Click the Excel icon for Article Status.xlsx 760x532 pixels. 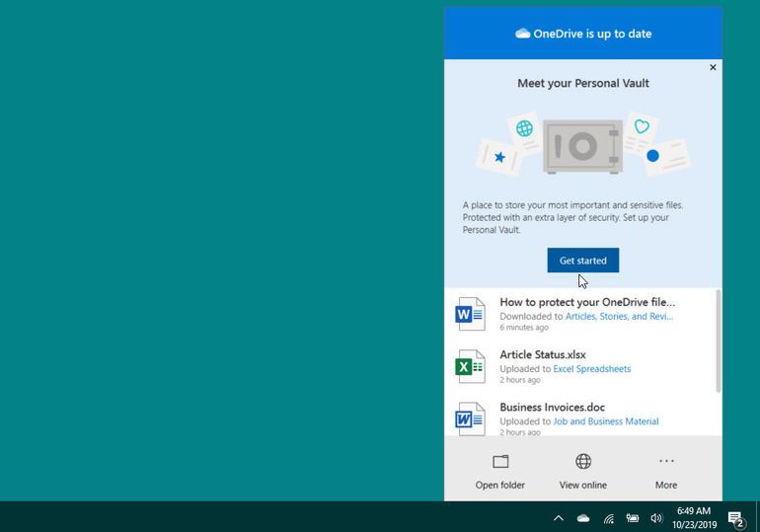[x=470, y=366]
